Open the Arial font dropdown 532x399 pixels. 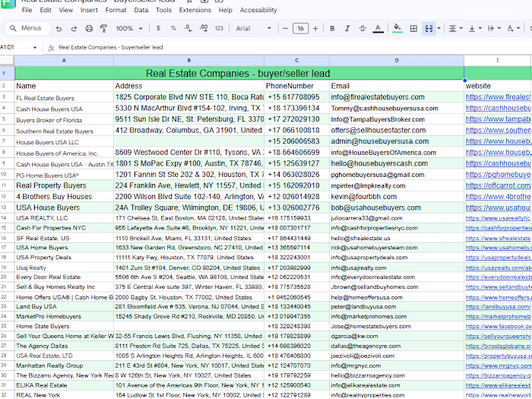[253, 29]
